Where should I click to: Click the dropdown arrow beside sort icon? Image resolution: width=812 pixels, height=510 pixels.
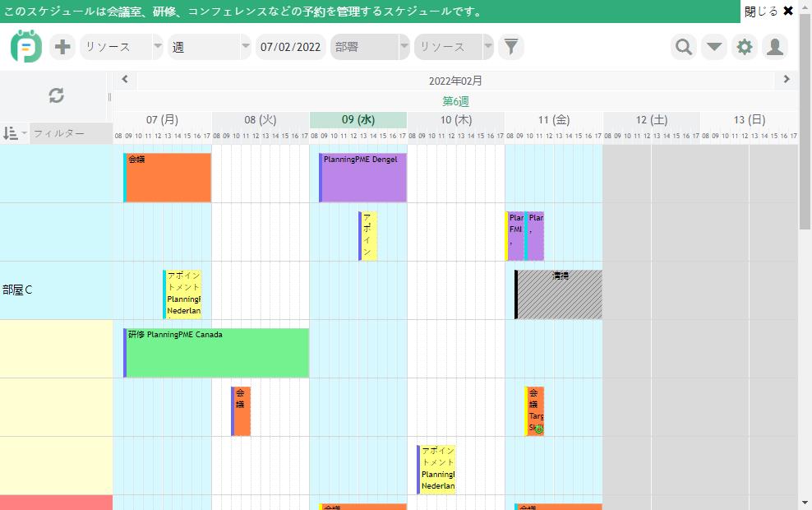[25, 133]
